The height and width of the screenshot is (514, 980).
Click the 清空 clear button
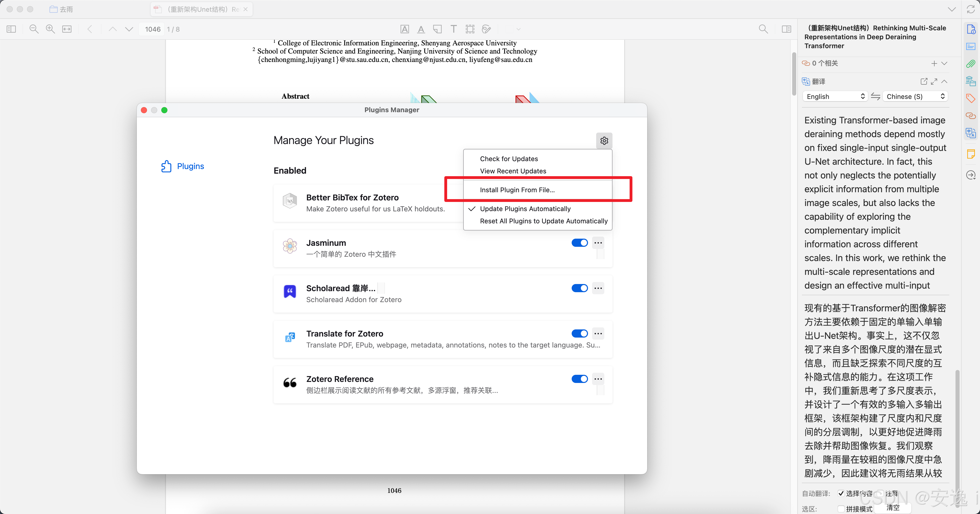click(x=892, y=508)
